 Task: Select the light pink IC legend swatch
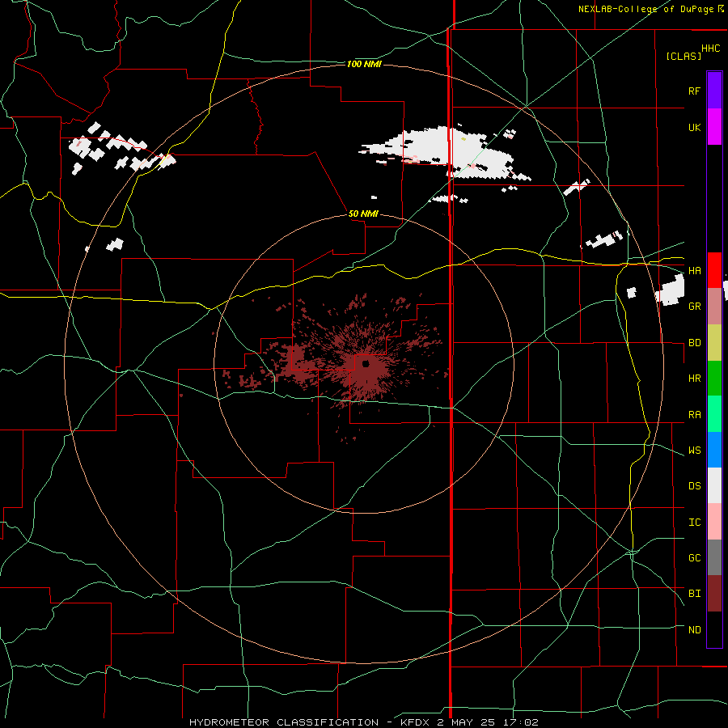pyautogui.click(x=714, y=522)
